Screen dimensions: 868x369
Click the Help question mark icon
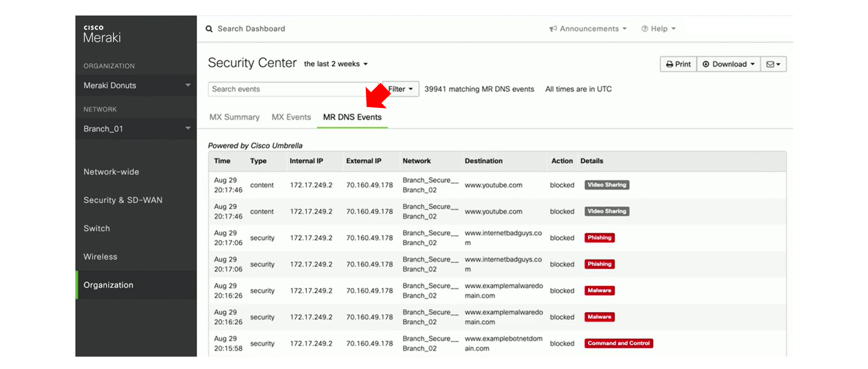(644, 29)
